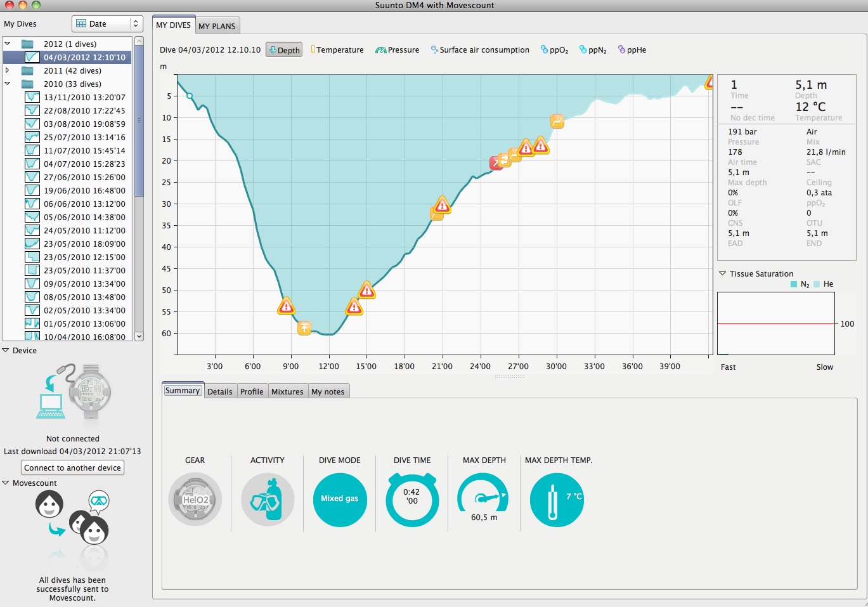This screenshot has width=868, height=607.
Task: Click Connect to another device button
Action: [x=73, y=467]
